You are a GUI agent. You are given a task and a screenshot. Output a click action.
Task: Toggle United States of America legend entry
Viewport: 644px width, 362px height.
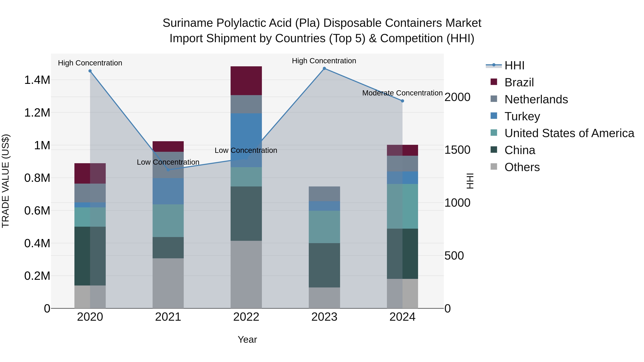pos(562,133)
